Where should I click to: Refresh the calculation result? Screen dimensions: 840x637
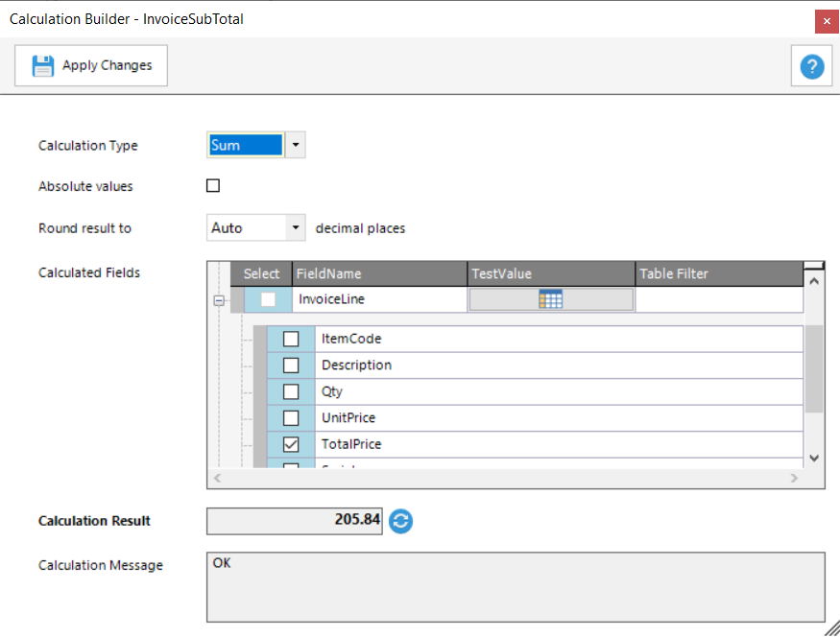[x=401, y=521]
